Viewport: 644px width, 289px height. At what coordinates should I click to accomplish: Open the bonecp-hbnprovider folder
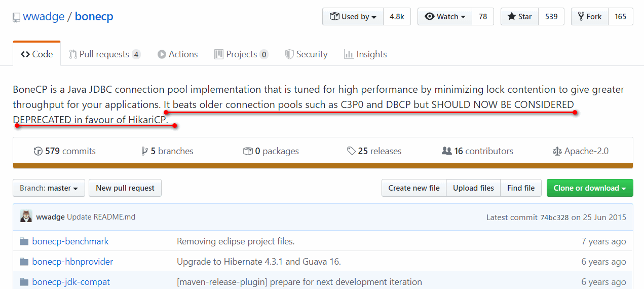tap(72, 262)
